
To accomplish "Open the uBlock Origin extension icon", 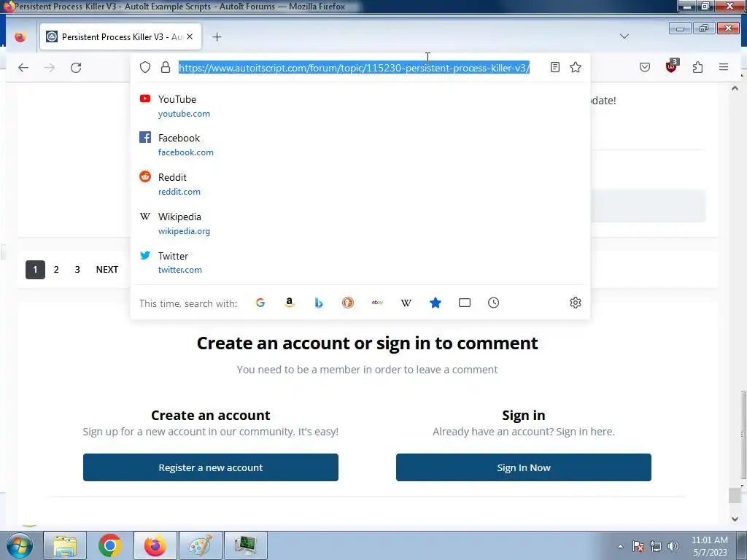I will tap(671, 66).
